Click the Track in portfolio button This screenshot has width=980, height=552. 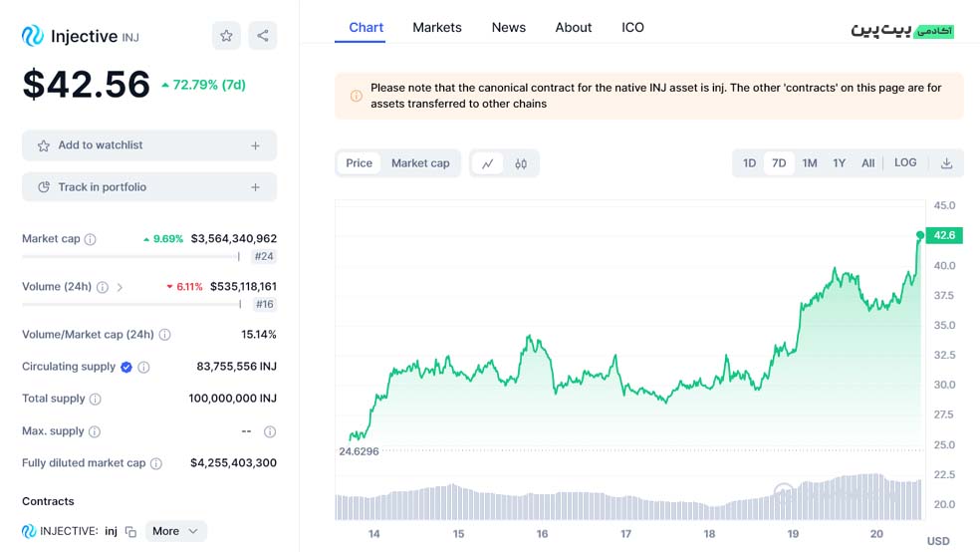pyautogui.click(x=149, y=187)
